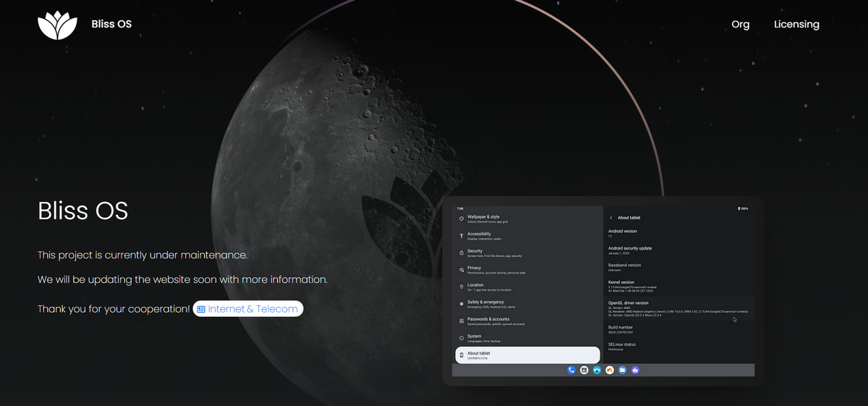
Task: Tap the battery 100% indicator in tablet preview
Action: click(x=743, y=208)
